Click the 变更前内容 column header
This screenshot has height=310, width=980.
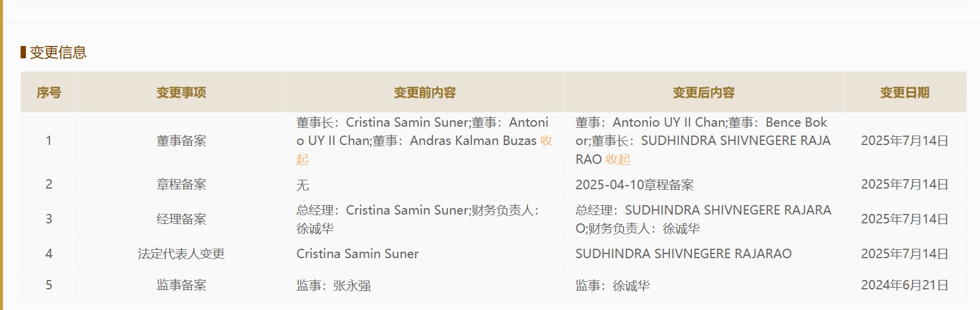click(424, 93)
